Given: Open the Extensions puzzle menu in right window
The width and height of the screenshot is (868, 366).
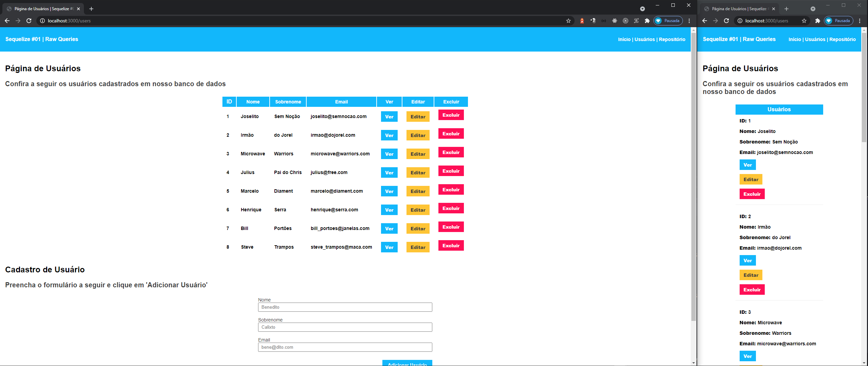Looking at the screenshot, I should tap(817, 21).
